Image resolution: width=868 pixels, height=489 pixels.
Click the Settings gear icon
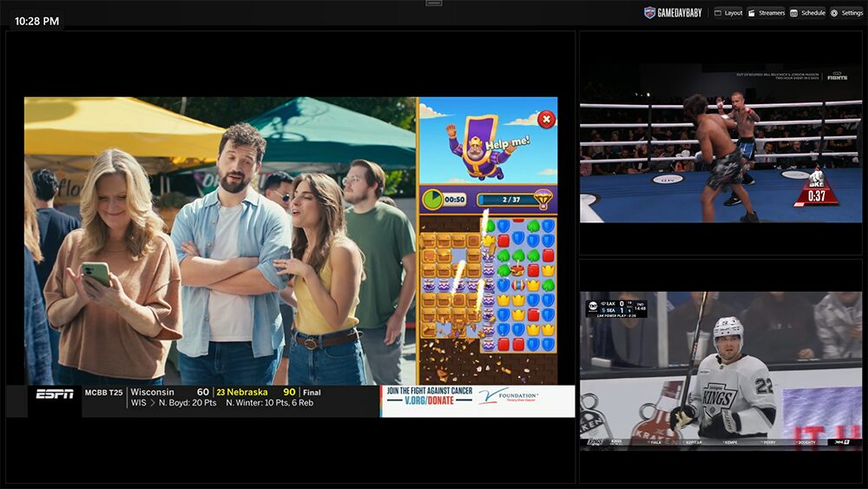pos(834,13)
